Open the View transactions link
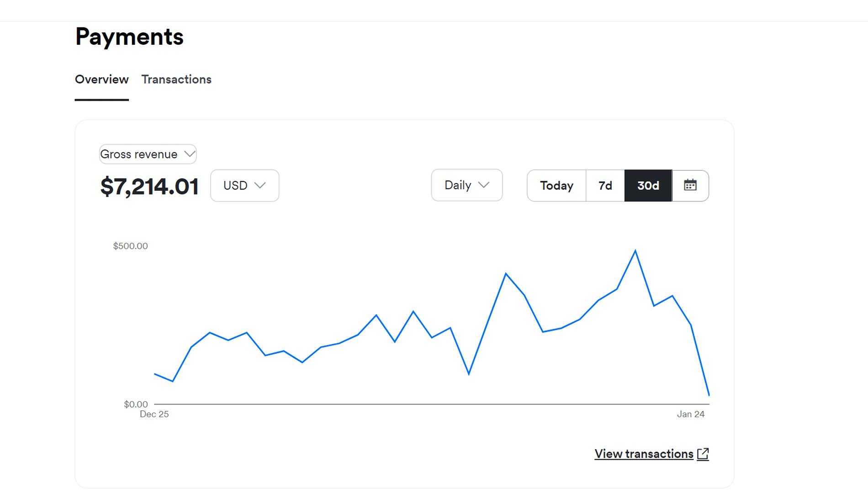This screenshot has width=868, height=493. 643,454
